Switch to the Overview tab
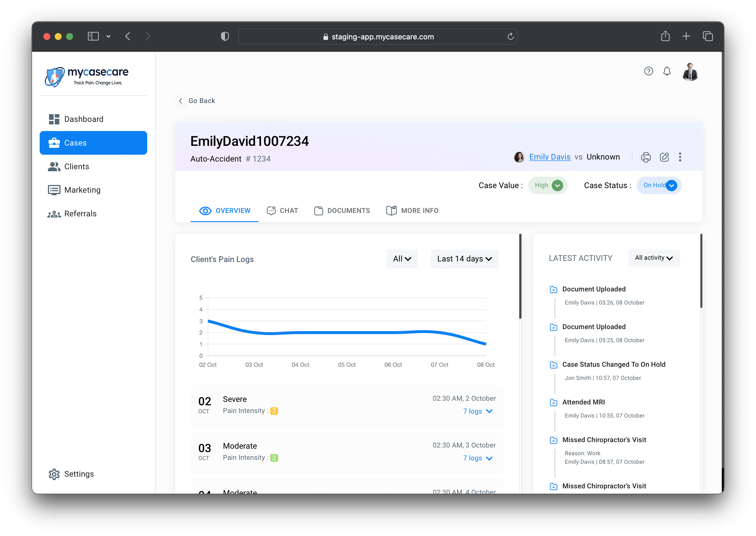 [x=225, y=211]
